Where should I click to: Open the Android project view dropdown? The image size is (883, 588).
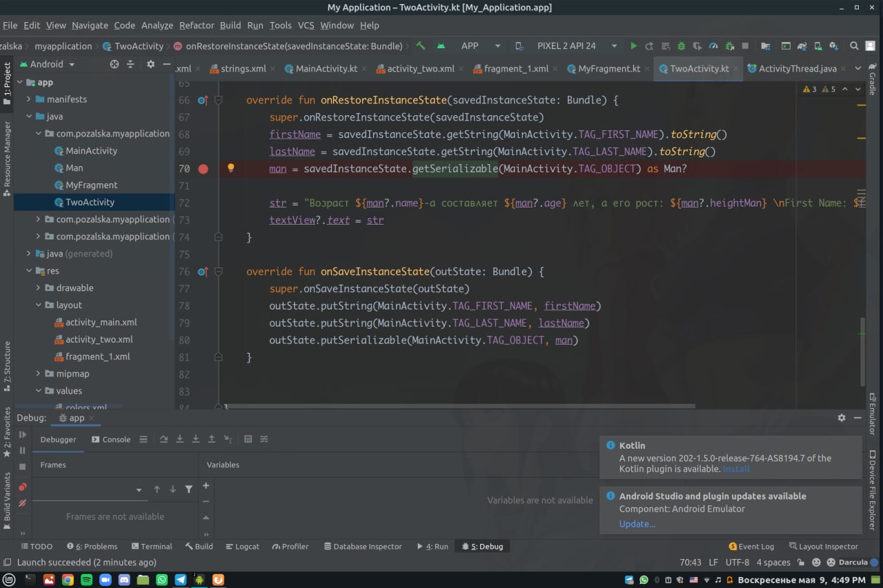pos(47,64)
